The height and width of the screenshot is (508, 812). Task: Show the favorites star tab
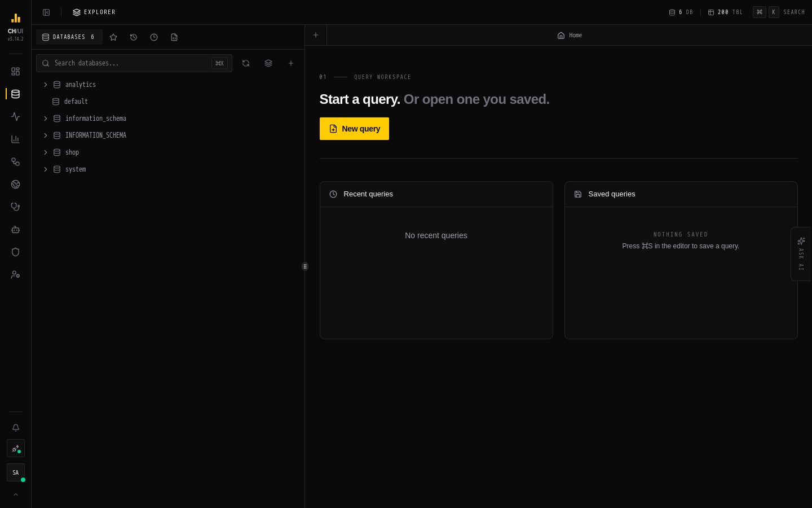click(x=113, y=37)
